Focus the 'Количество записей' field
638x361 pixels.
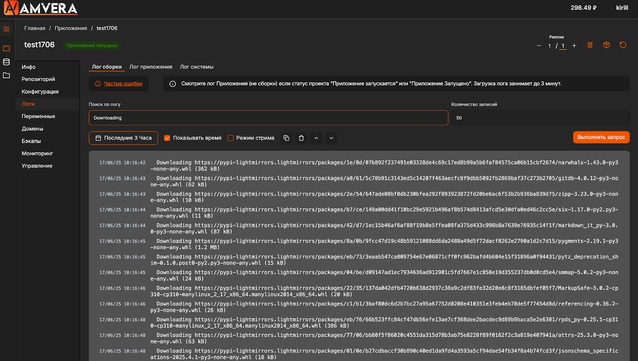click(540, 118)
